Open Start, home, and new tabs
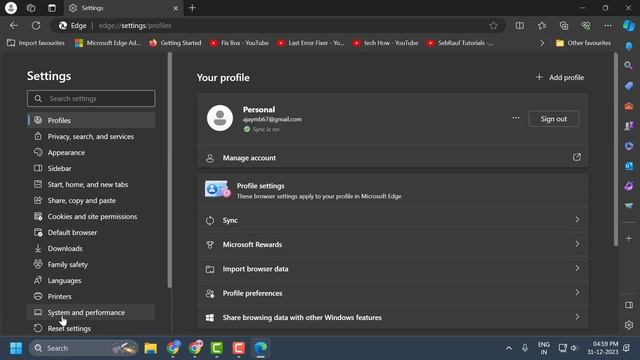The width and height of the screenshot is (640, 360). click(x=91, y=184)
